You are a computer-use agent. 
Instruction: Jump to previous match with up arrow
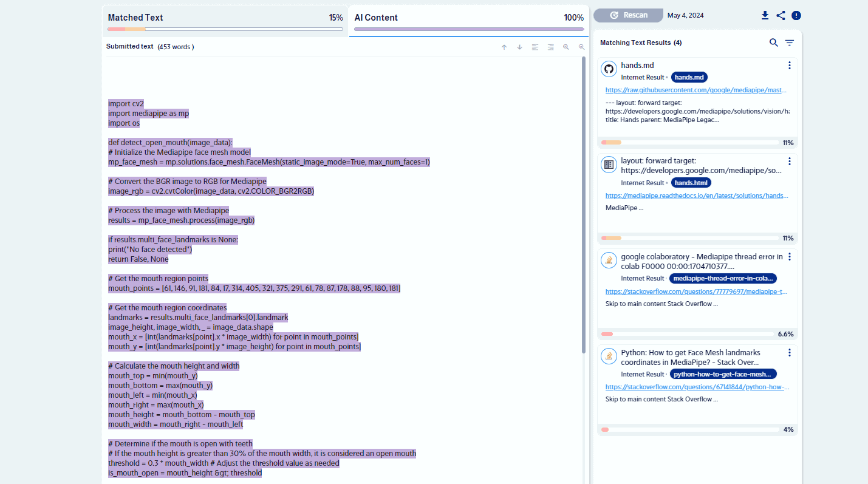point(504,47)
